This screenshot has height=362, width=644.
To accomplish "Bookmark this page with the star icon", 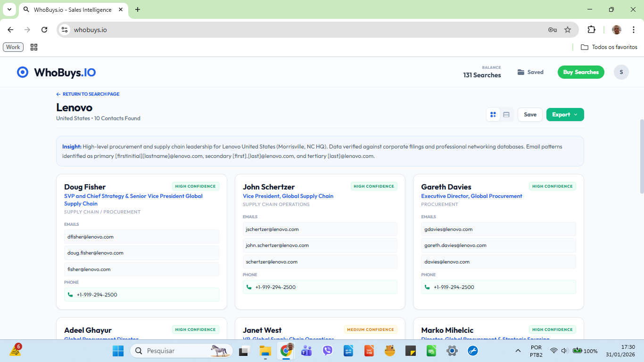I will tap(568, 29).
